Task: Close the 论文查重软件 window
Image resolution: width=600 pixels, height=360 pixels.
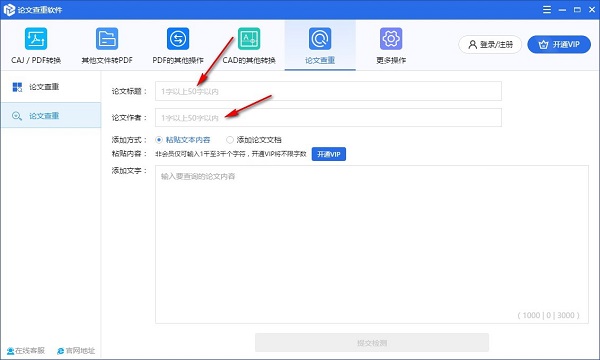Action: 592,10
